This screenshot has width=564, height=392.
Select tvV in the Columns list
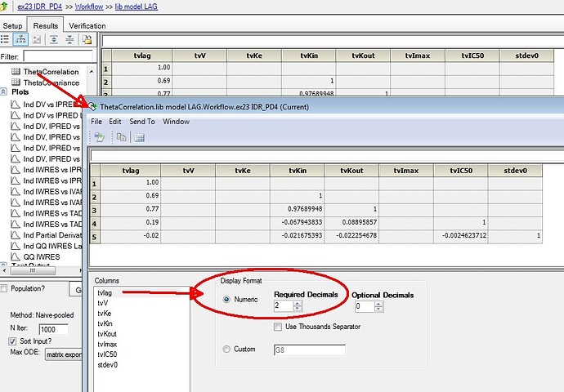[103, 303]
